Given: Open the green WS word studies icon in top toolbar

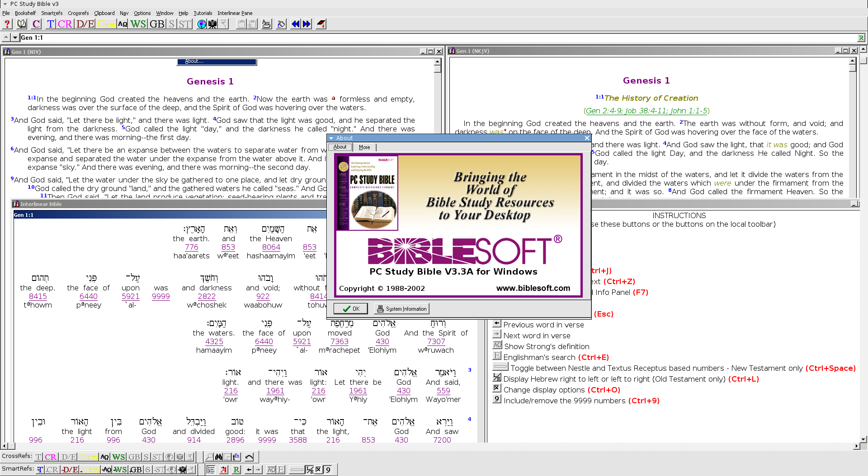Looking at the screenshot, I should pyautogui.click(x=138, y=24).
